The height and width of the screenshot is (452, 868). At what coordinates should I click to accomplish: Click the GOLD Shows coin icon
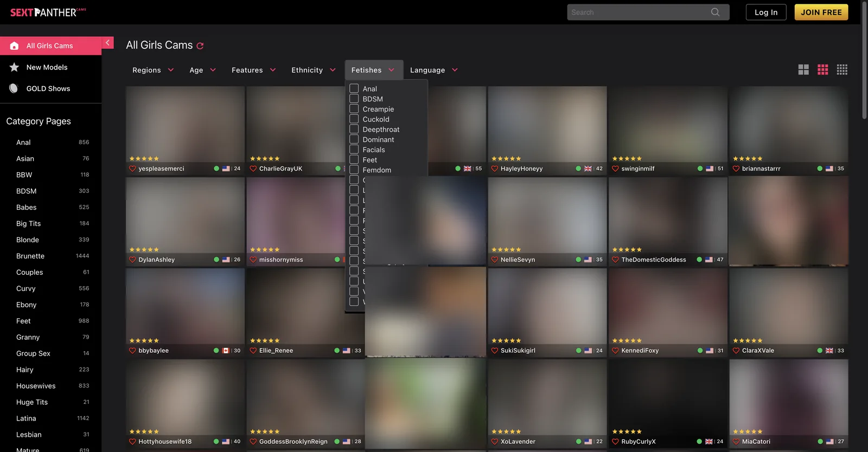tap(14, 88)
